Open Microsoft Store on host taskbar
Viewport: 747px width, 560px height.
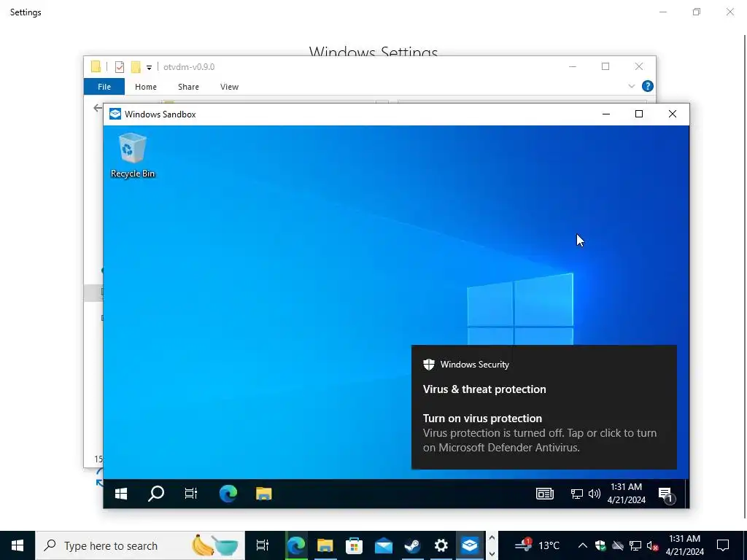355,545
